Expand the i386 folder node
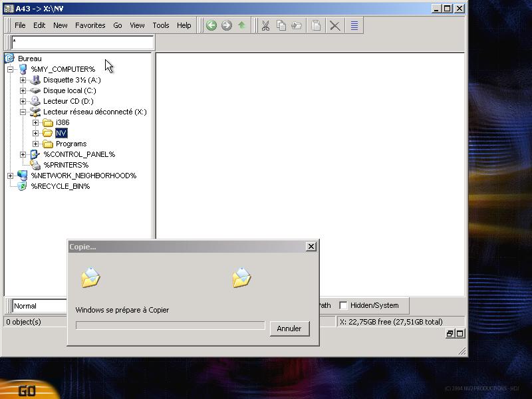 click(35, 122)
